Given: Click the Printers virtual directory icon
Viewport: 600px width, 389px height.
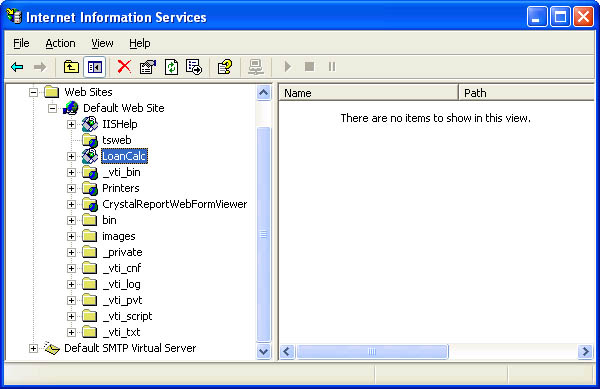Looking at the screenshot, I should (90, 189).
